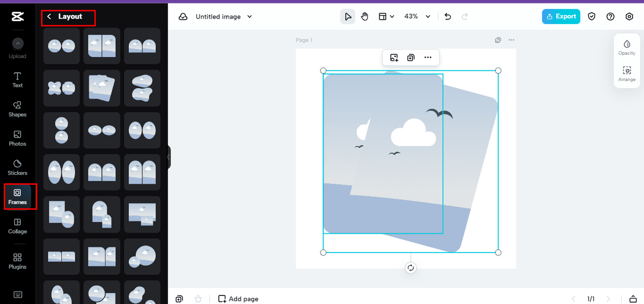Go to the next page arrow

[x=609, y=299]
